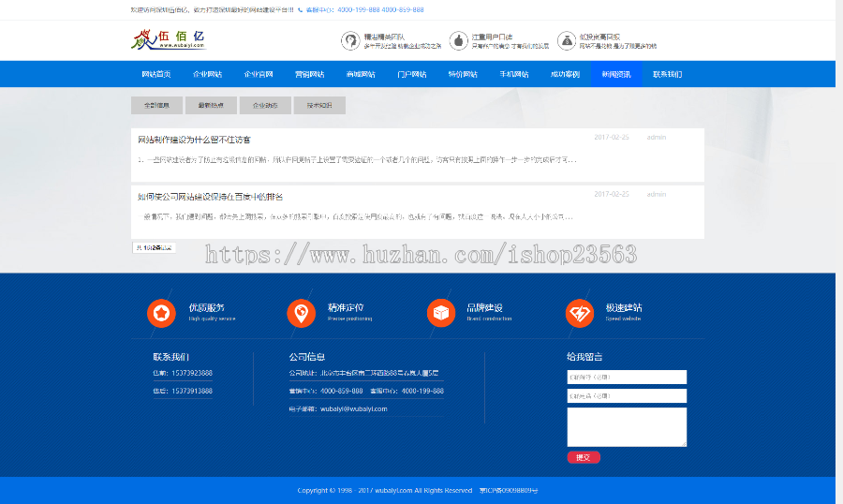Click the 极速建站 heading in the footer
This screenshot has width=843, height=504.
click(624, 307)
